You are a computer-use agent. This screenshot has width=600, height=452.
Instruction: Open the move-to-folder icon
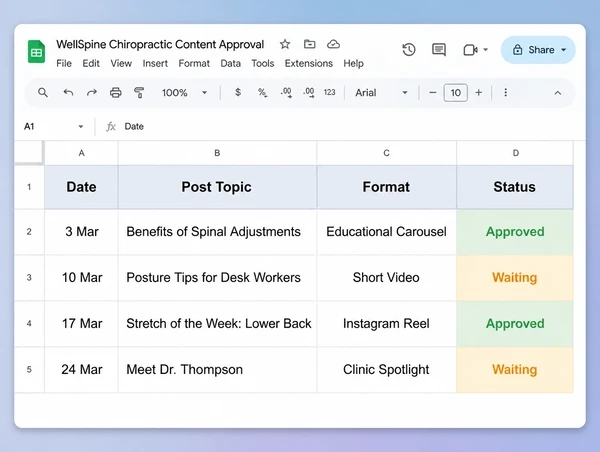[x=310, y=44]
